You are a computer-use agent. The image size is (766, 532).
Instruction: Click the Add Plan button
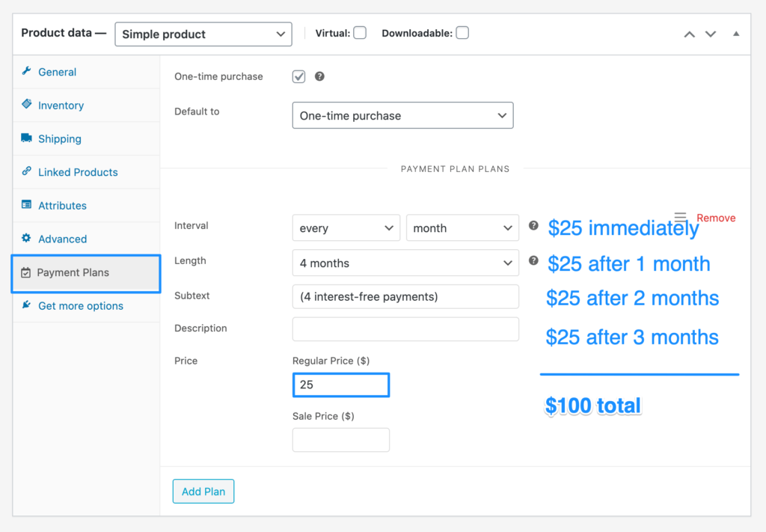point(203,491)
